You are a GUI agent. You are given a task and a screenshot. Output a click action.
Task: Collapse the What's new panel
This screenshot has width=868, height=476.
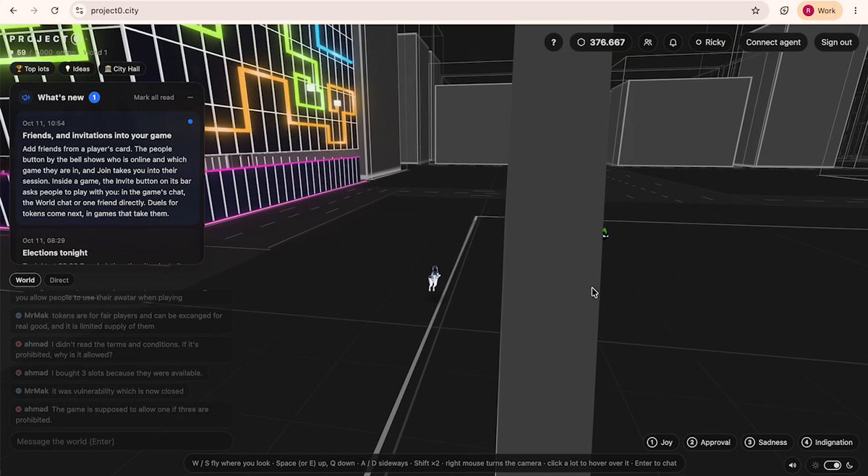[x=190, y=98]
